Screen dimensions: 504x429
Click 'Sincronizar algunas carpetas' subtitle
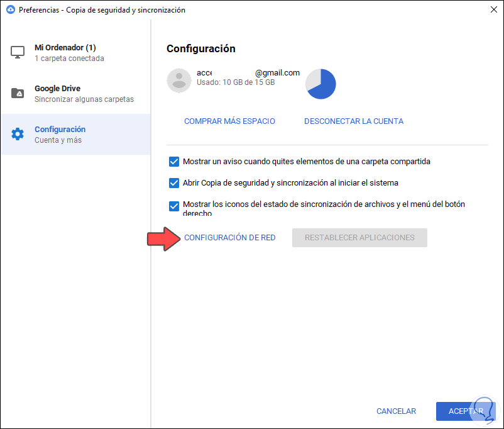coord(84,99)
